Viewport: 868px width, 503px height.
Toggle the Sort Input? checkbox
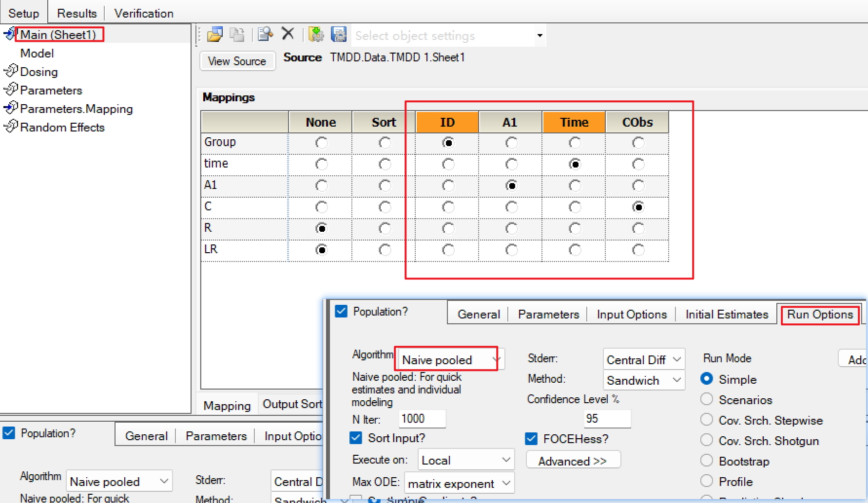[x=356, y=438]
